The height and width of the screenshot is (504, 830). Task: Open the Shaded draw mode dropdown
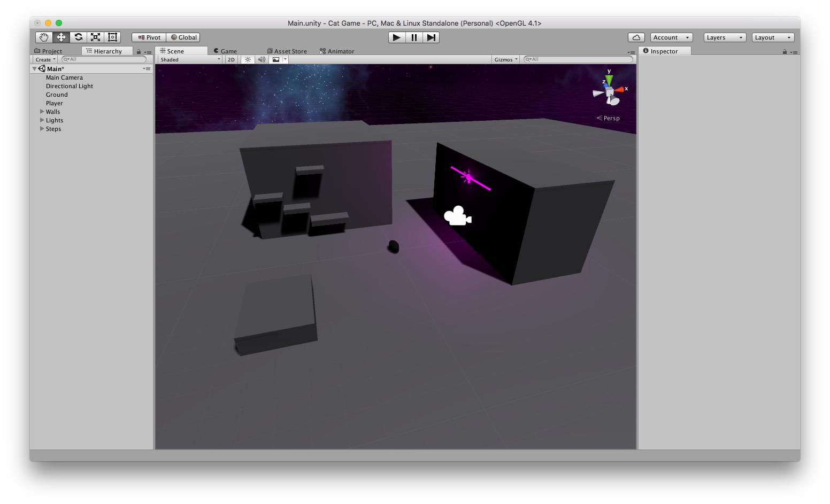(x=190, y=60)
